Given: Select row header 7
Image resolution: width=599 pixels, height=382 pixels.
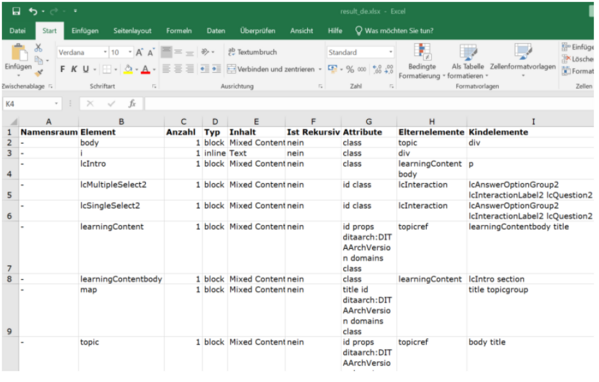Looking at the screenshot, I should point(10,247).
